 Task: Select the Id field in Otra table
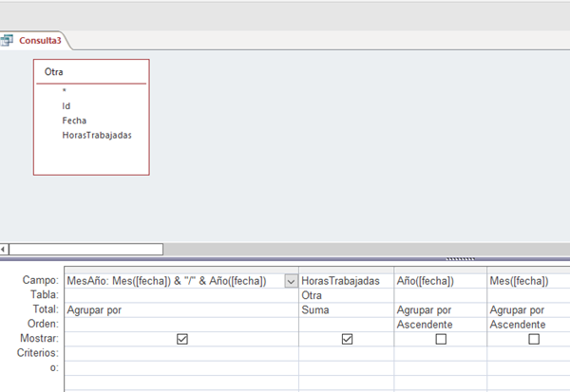click(x=66, y=106)
